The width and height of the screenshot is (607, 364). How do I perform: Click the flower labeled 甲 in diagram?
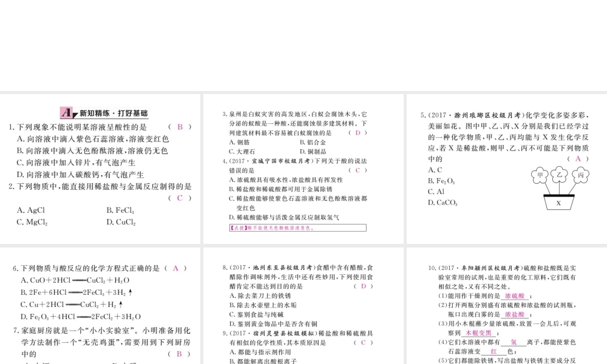540,175
